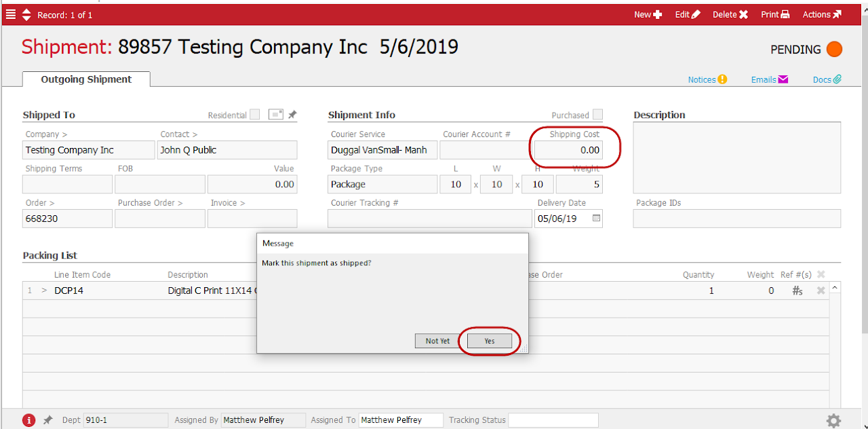Click the address card icon beside Residential
This screenshot has height=429, width=868.
(x=275, y=115)
